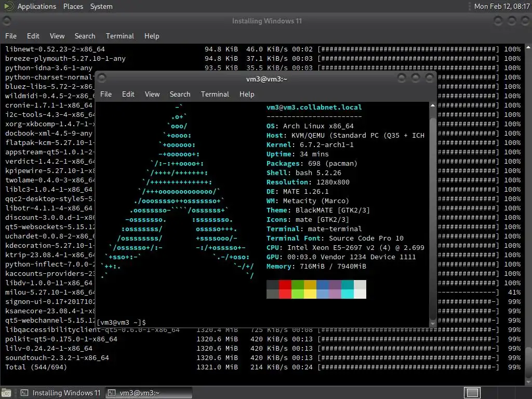
Task: Click the 'OS: Arch Linux x86_64' line
Action: [x=310, y=126]
